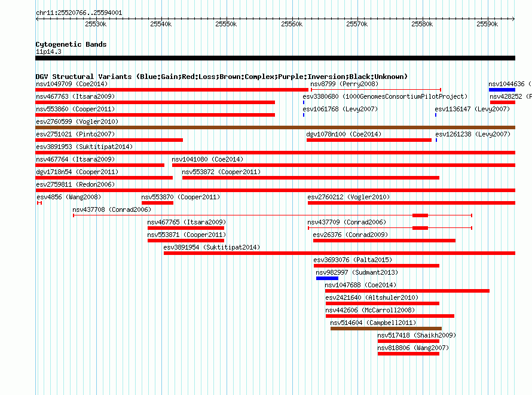Open esv2421640 (Altshuler2010) variant

[383, 303]
